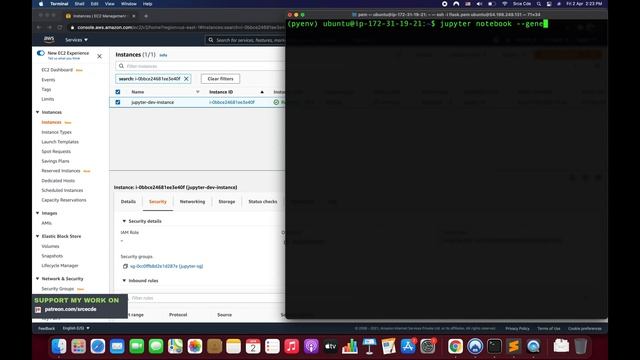
Task: Open App Store in the dock
Action: click(x=408, y=347)
